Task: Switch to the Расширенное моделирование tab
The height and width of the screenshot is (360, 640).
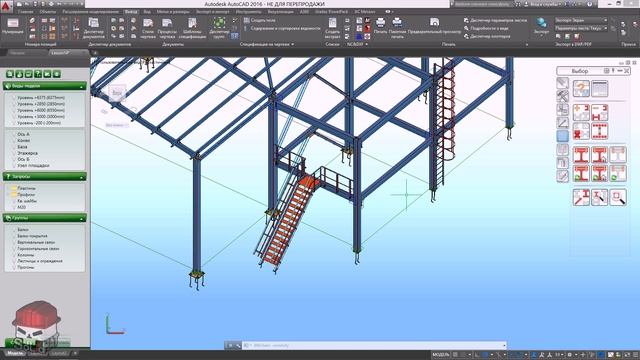Action: coord(91,12)
